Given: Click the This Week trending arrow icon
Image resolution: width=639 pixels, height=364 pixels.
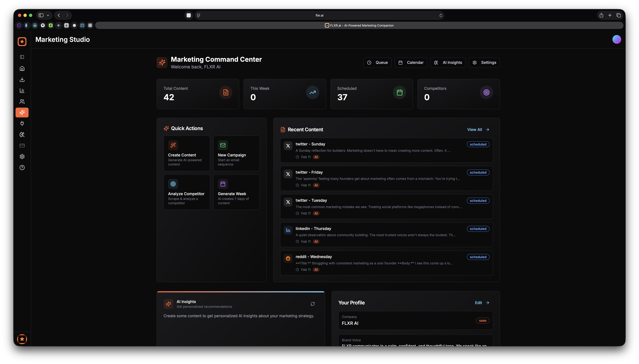Looking at the screenshot, I should pyautogui.click(x=313, y=93).
